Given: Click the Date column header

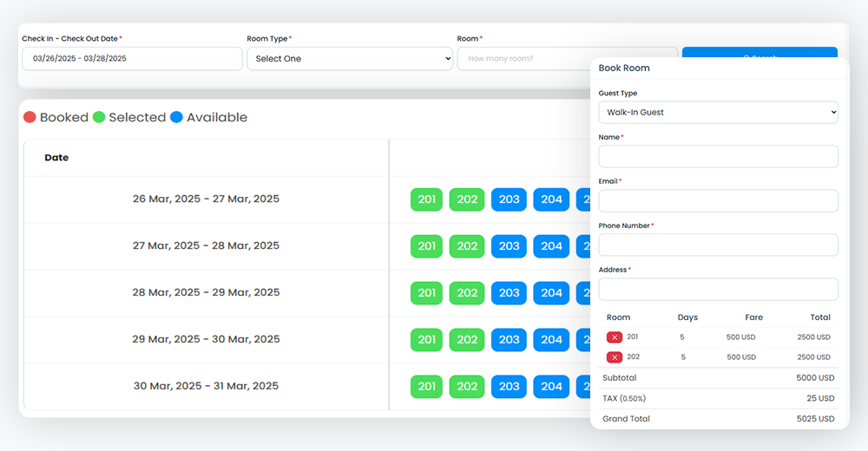Looking at the screenshot, I should pos(56,158).
